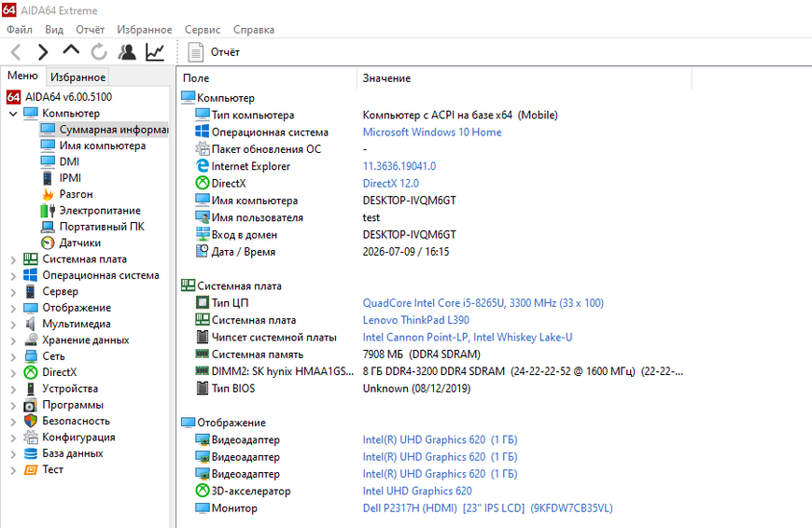Expand the Хранение данных tree node
The image size is (812, 528).
tap(13, 340)
